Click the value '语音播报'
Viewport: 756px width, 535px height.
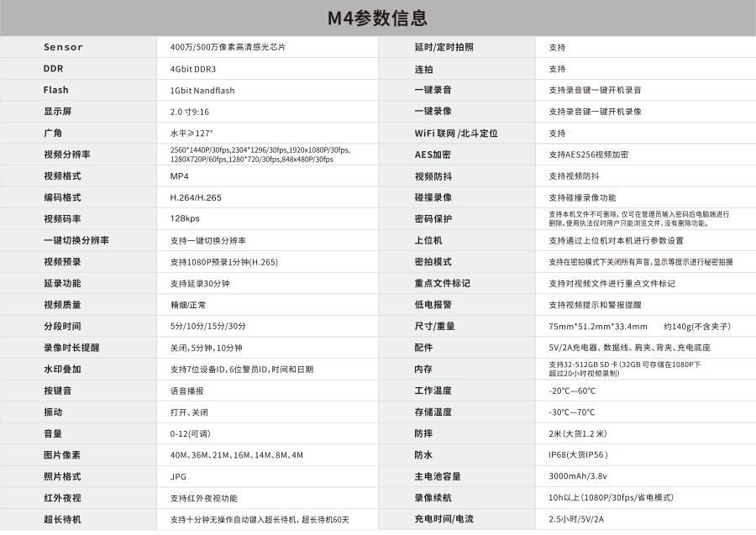coord(186,391)
